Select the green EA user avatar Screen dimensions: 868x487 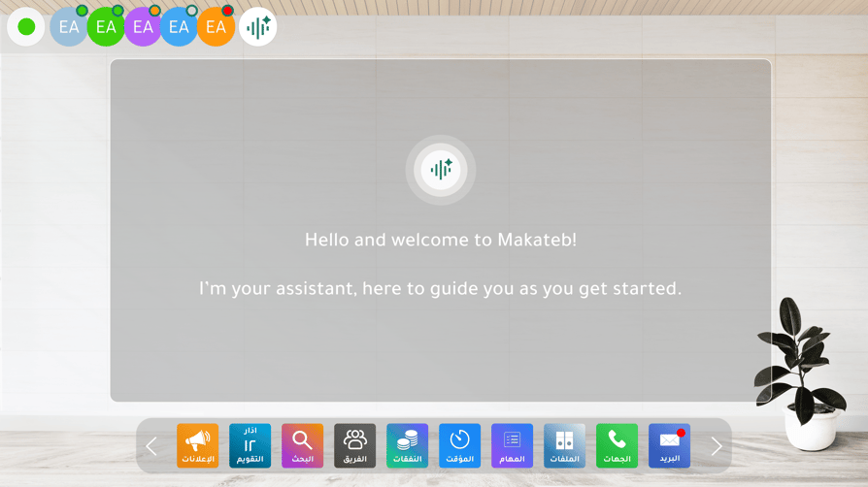pos(106,26)
